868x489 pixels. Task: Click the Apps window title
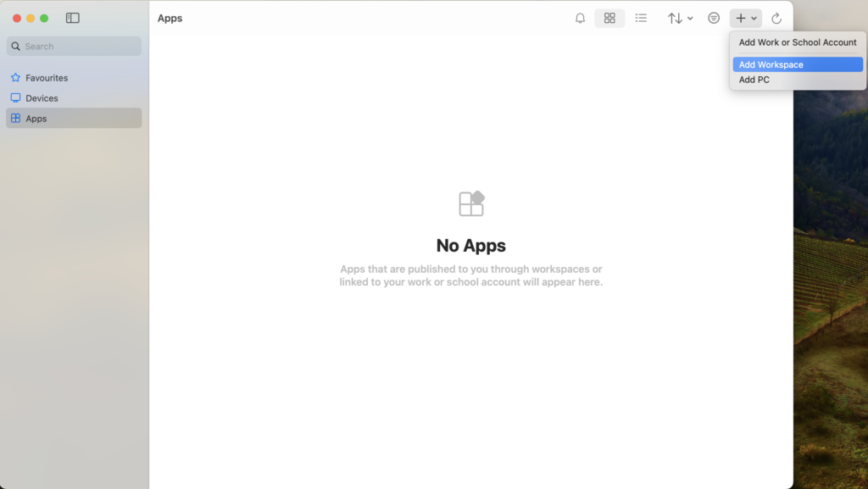click(170, 19)
